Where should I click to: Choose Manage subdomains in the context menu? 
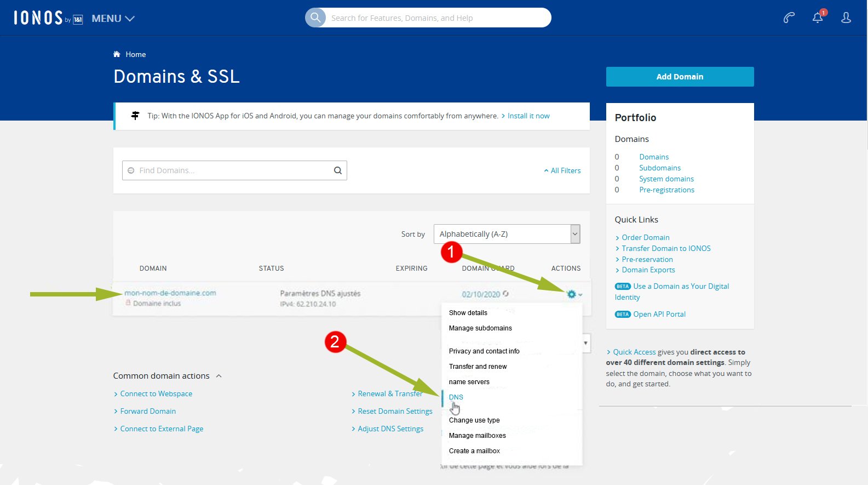click(480, 328)
